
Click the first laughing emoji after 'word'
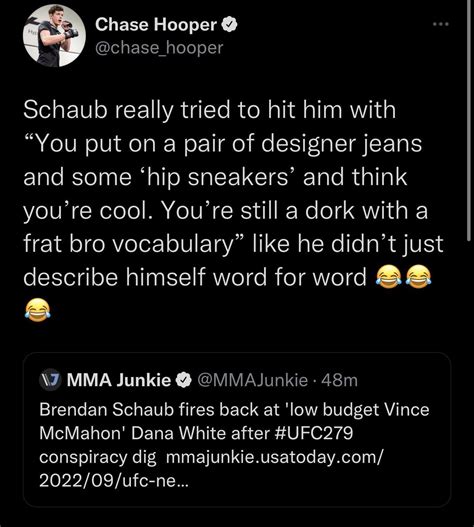[x=388, y=276]
